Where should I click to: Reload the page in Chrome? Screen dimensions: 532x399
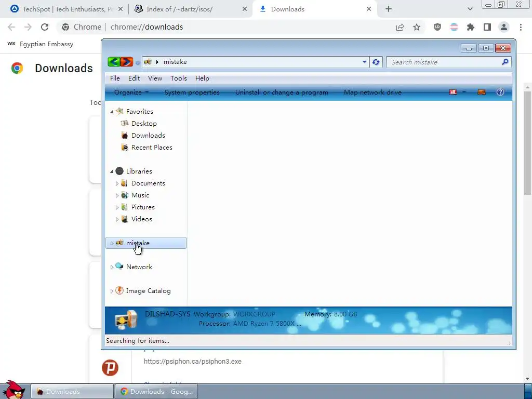45,27
